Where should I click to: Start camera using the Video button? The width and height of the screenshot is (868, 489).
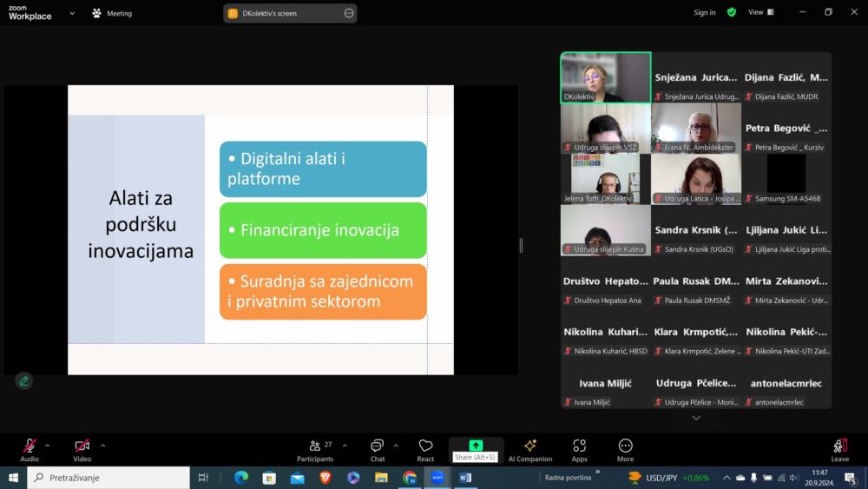click(x=82, y=450)
